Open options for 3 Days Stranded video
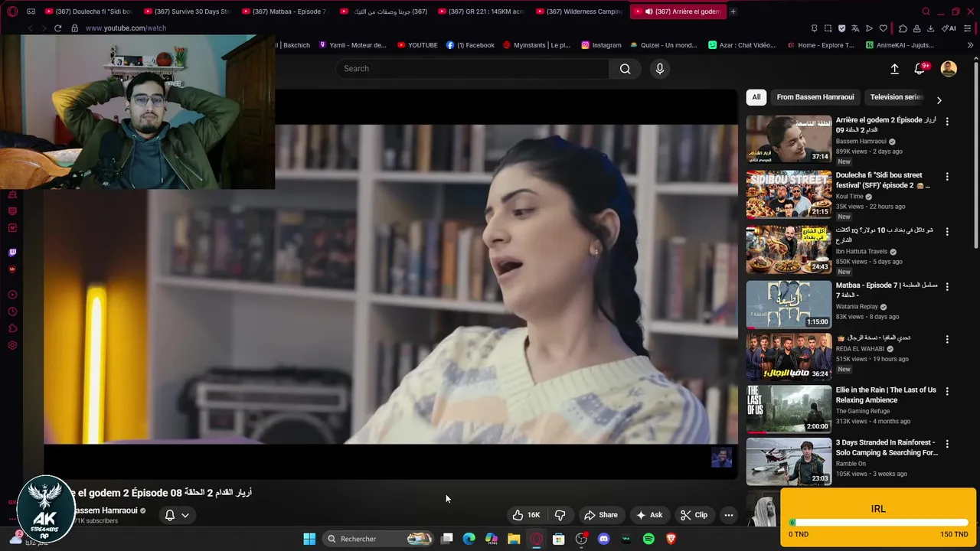This screenshot has height=551, width=980. tap(947, 444)
